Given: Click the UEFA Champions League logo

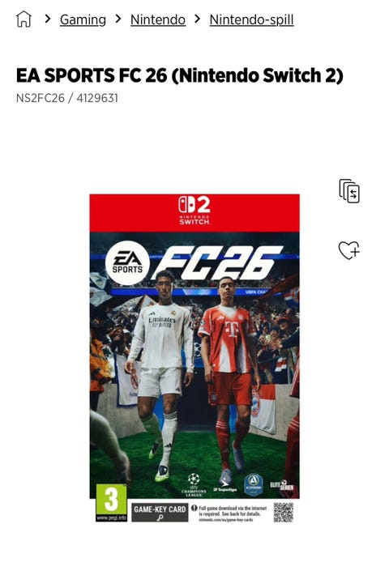Looking at the screenshot, I should click(194, 484).
